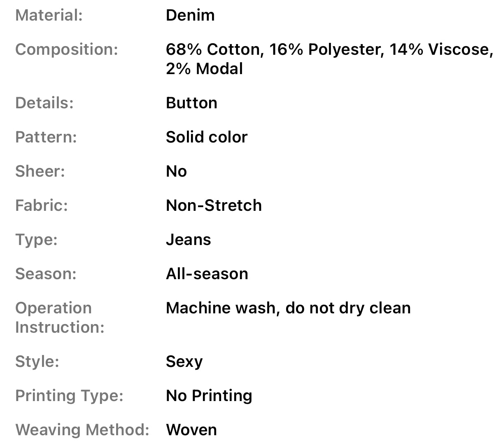Click the Sheer label
The width and height of the screenshot is (501, 448).
[x=40, y=171]
